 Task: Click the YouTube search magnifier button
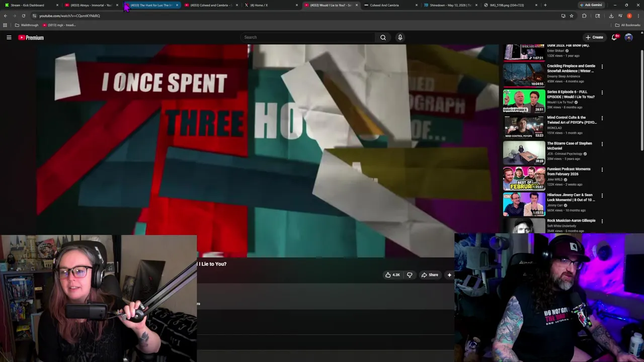coord(383,37)
